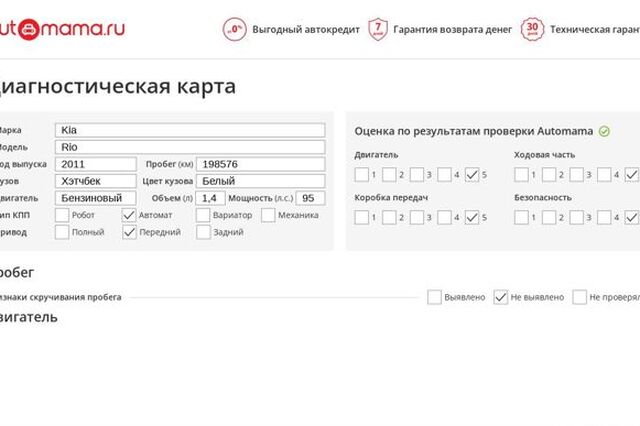This screenshot has width=640, height=426.
Task: Click the green verified checkmark icon near Automama
Action: click(x=604, y=131)
